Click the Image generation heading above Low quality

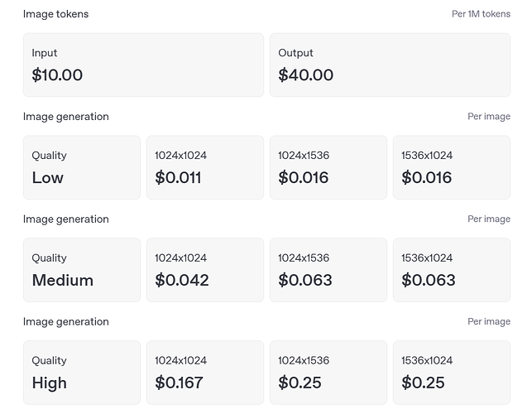pos(66,117)
